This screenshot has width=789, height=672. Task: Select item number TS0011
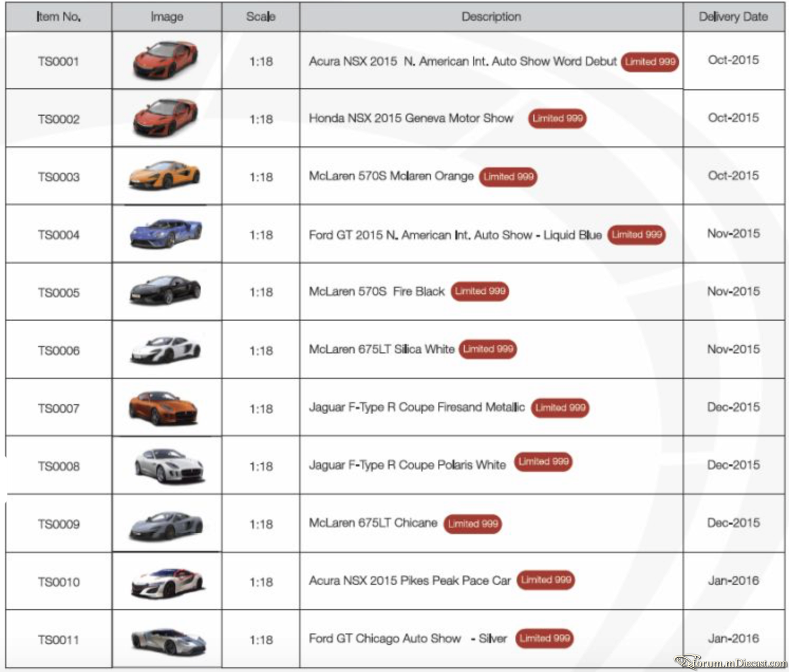click(59, 640)
